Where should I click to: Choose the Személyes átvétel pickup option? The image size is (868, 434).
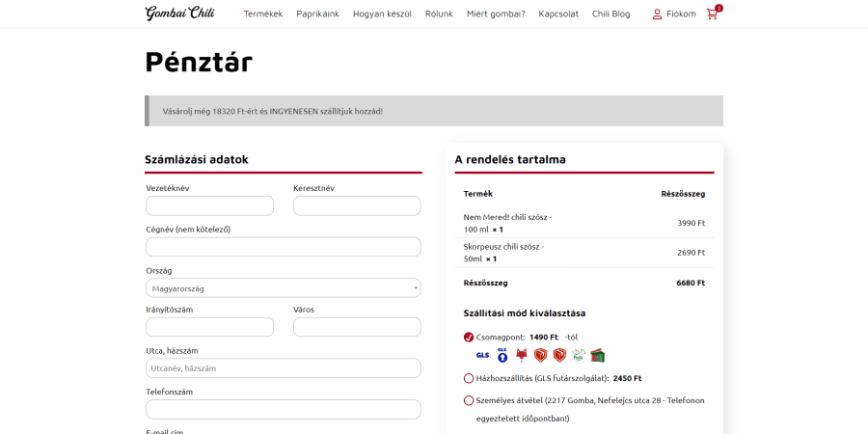point(469,400)
